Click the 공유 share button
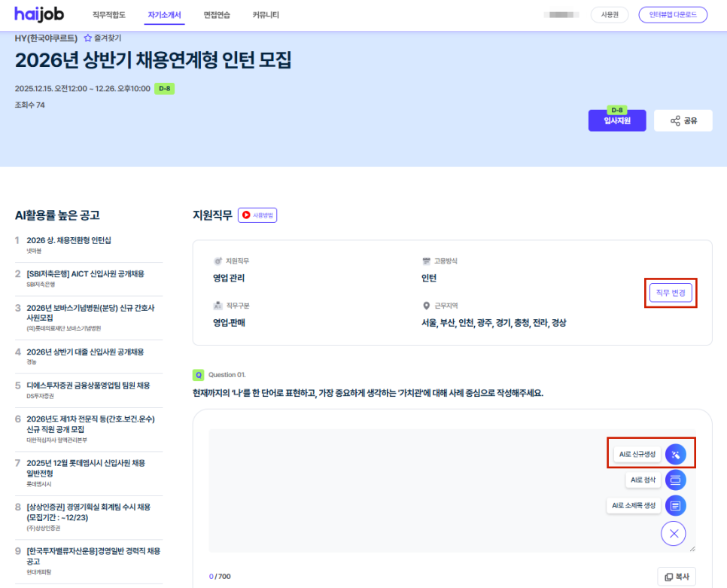 683,120
